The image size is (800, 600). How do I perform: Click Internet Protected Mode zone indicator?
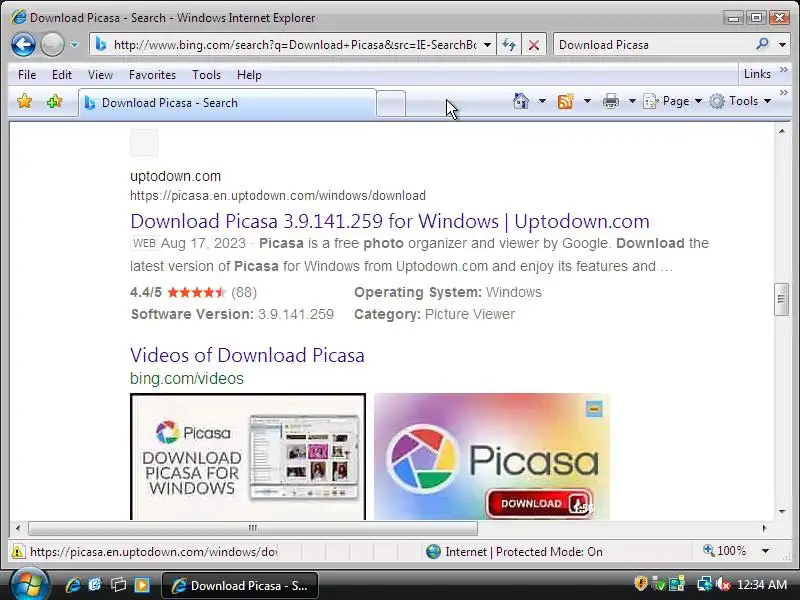point(514,552)
